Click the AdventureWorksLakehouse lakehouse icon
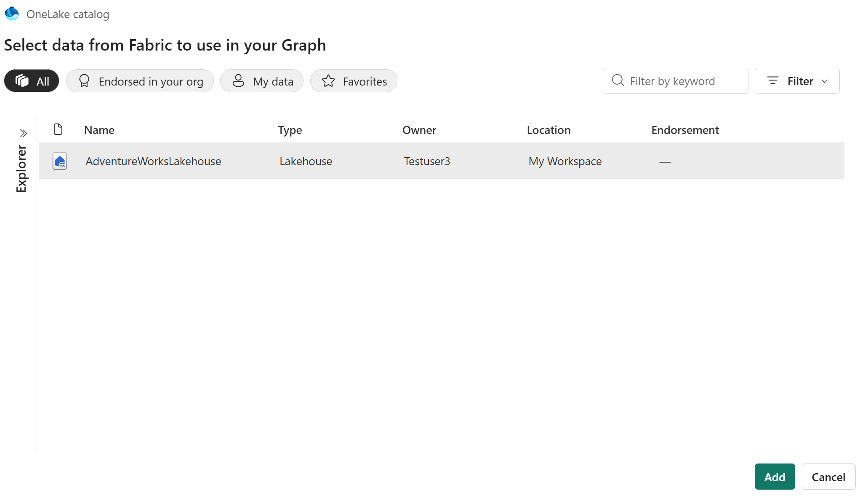This screenshot has height=501, width=868. point(60,161)
